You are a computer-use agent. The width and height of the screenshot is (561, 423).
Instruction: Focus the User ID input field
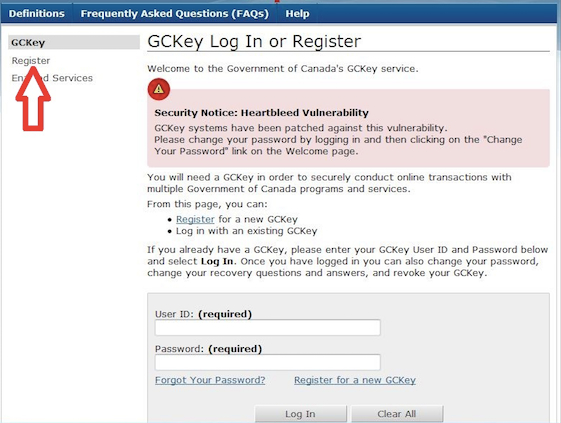(268, 327)
